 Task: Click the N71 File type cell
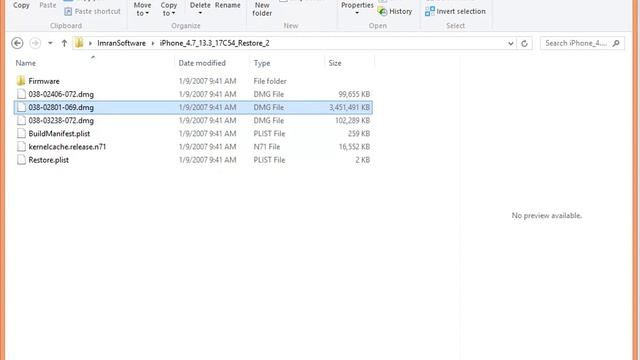click(267, 147)
